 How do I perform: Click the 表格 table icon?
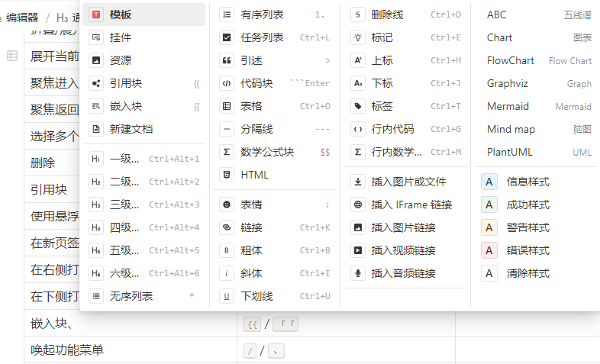227,106
